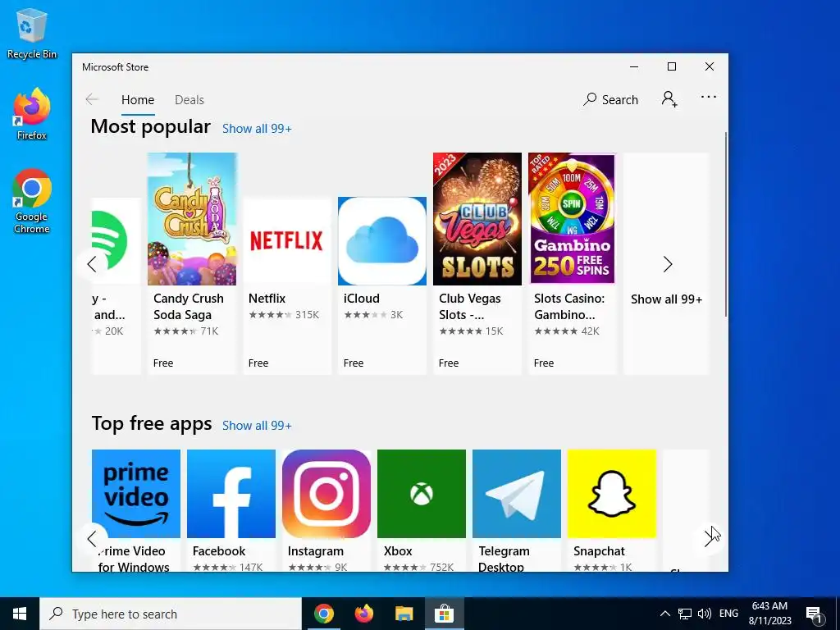The height and width of the screenshot is (630, 840).
Task: Open Chrome from the taskbar
Action: 323,614
